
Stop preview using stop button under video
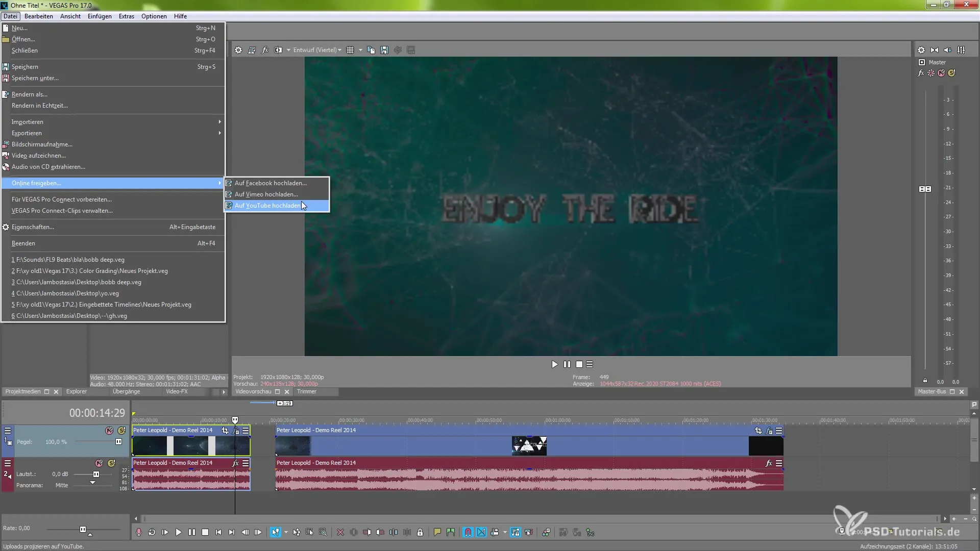579,364
